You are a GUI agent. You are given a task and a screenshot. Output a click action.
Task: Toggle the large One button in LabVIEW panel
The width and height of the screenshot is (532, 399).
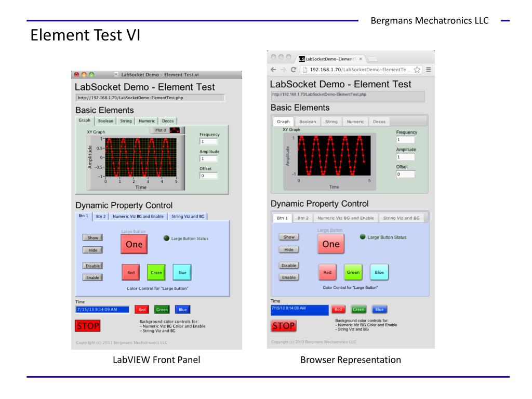[x=134, y=244]
